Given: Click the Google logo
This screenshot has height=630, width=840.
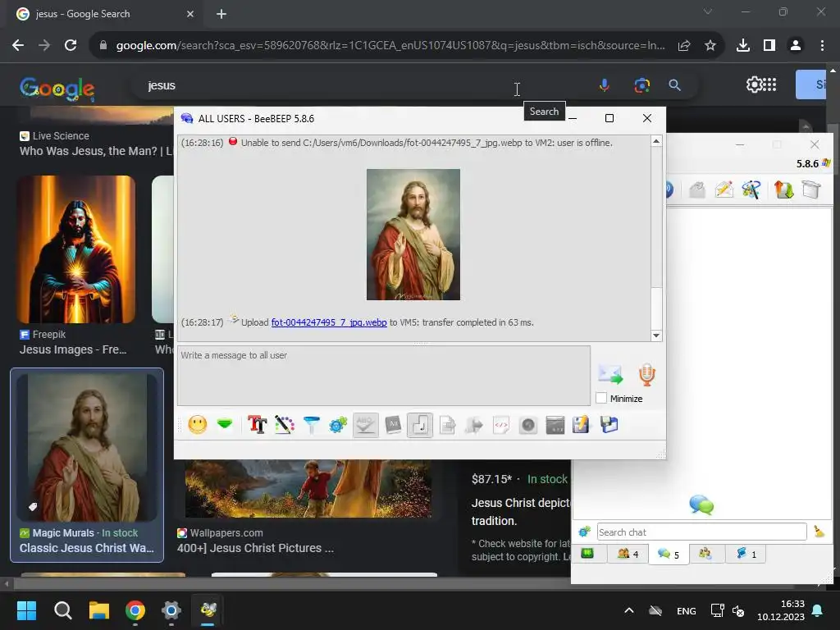Looking at the screenshot, I should 57,89.
